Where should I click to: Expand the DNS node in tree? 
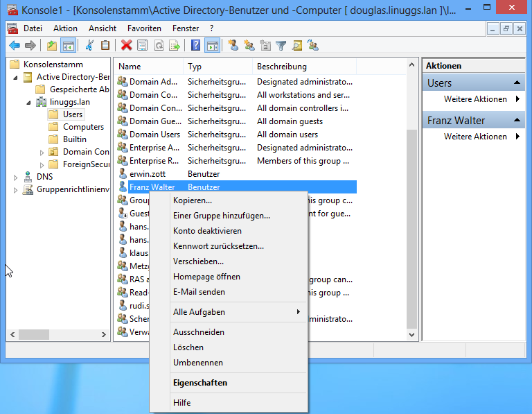16,177
